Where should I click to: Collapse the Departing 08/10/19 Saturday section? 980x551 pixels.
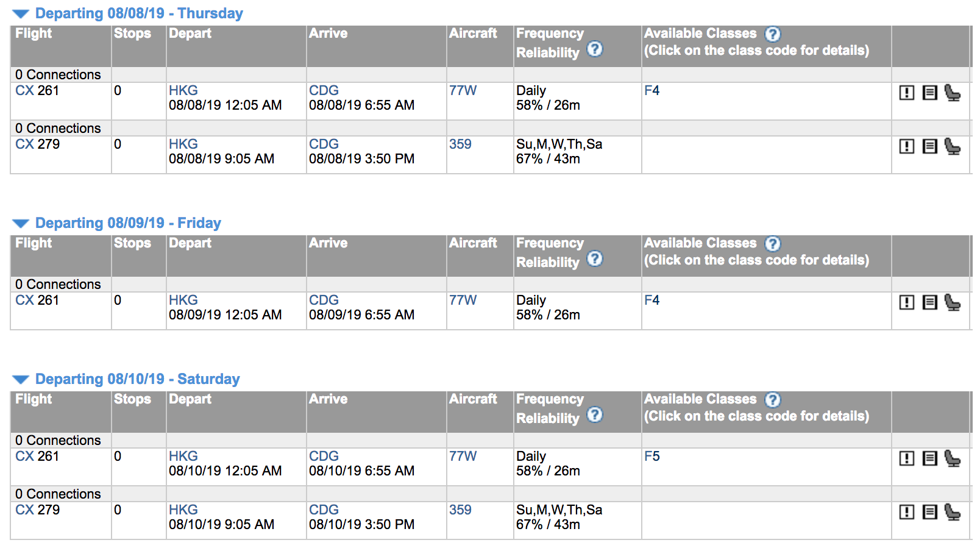point(21,379)
